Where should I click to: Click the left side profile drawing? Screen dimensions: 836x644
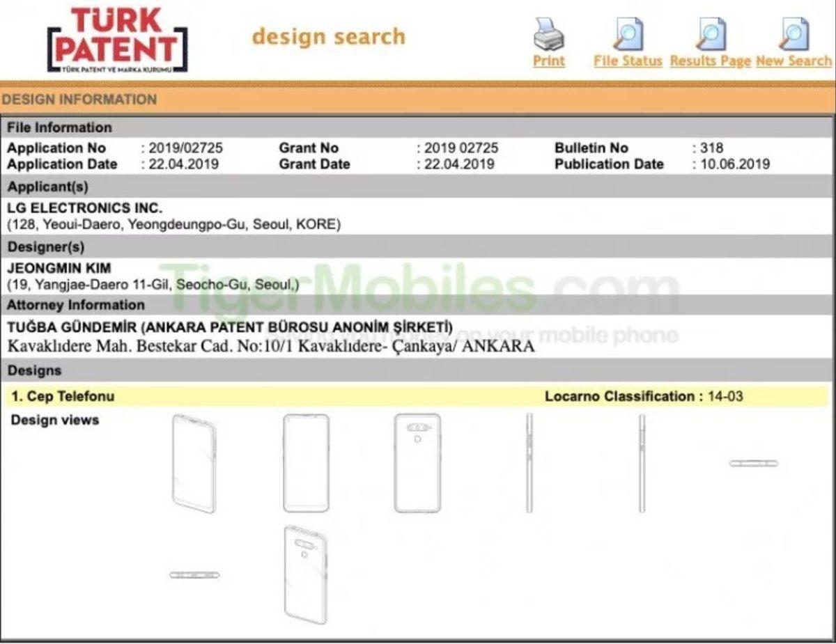pos(528,462)
